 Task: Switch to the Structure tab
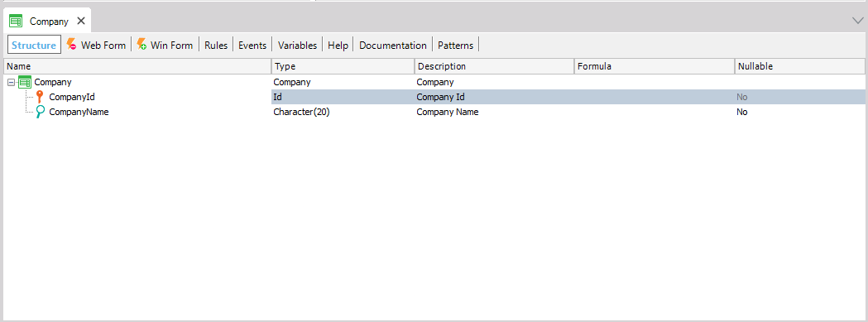34,45
